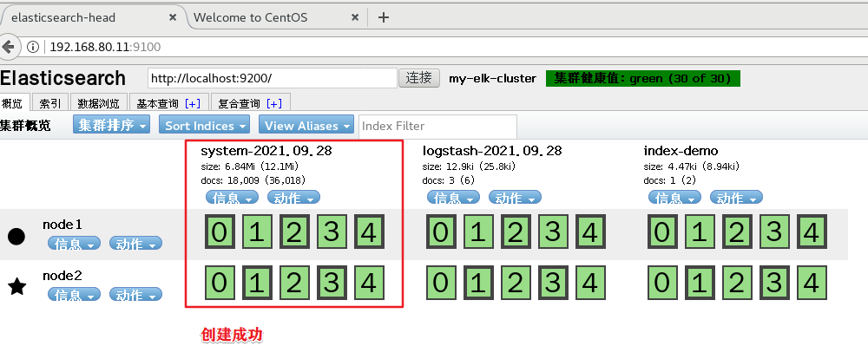Click shard 3 of system-2021.09.28 on node1

pos(331,232)
